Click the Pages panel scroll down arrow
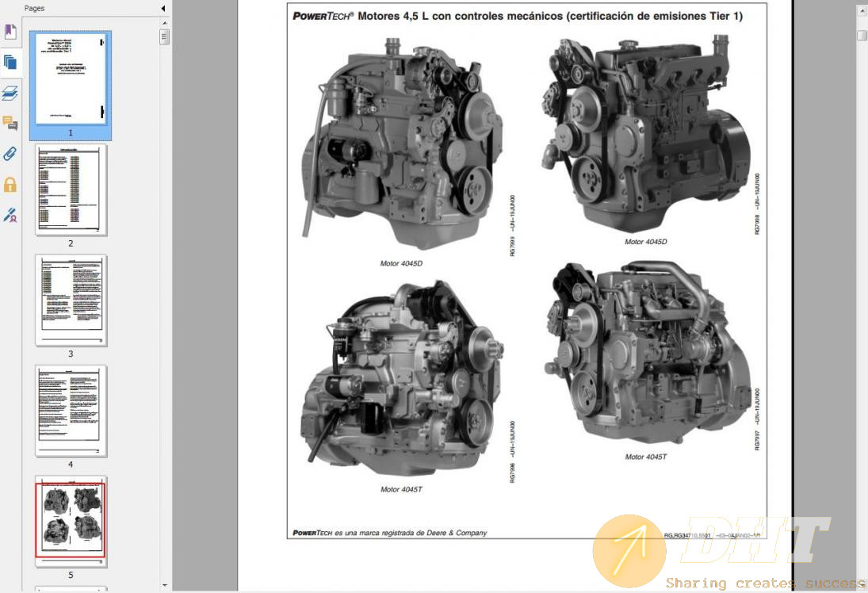Image resolution: width=868 pixels, height=593 pixels. pyautogui.click(x=164, y=585)
